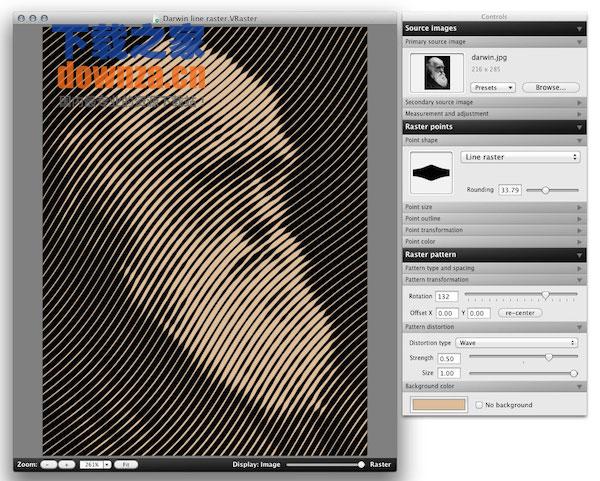
Task: Click the 'darwin.jpg' file name text
Action: pos(489,57)
